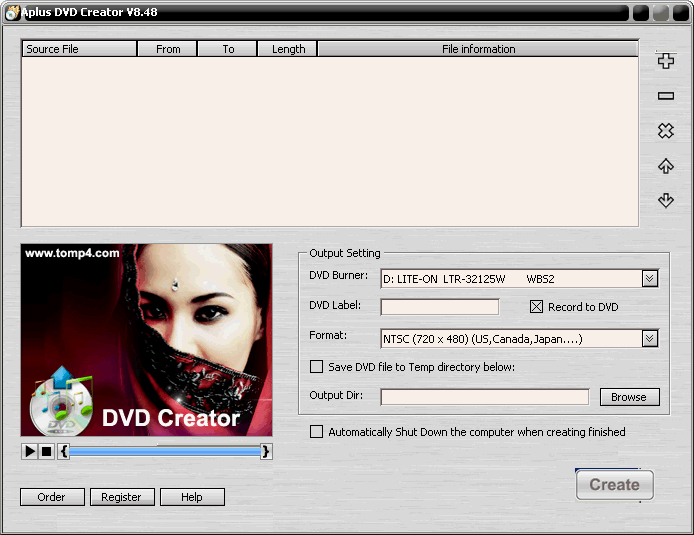Focus the DVD Label input field
This screenshot has width=694, height=535.
[x=440, y=307]
